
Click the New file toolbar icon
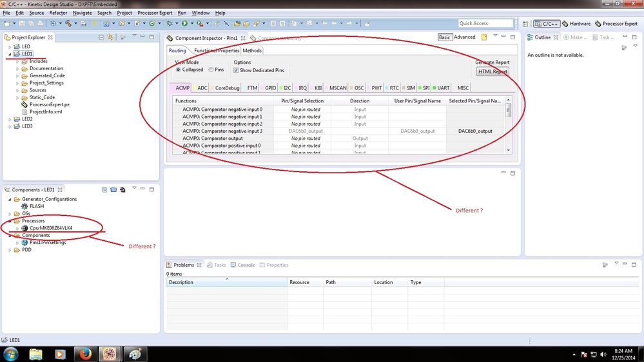[7, 23]
